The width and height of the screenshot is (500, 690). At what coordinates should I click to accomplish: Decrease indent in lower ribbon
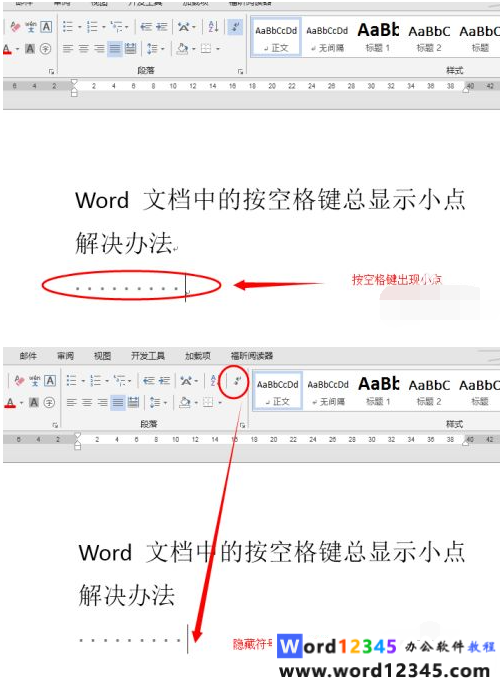pos(149,381)
